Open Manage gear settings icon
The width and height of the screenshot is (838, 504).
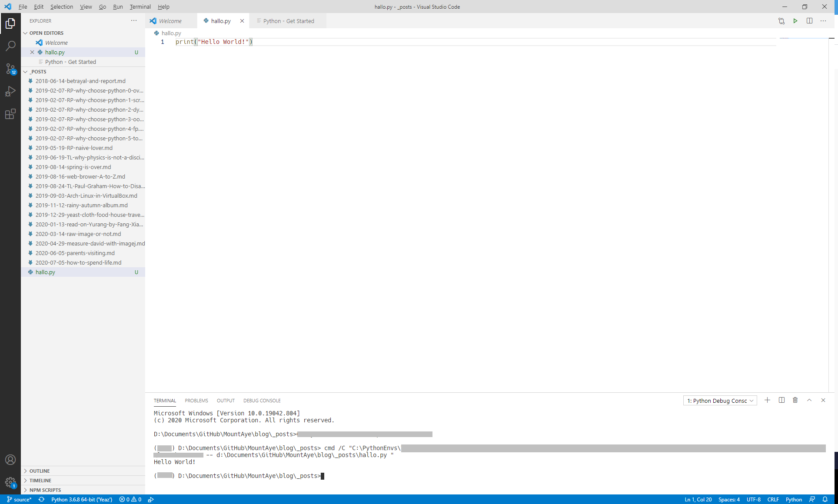pos(10,482)
